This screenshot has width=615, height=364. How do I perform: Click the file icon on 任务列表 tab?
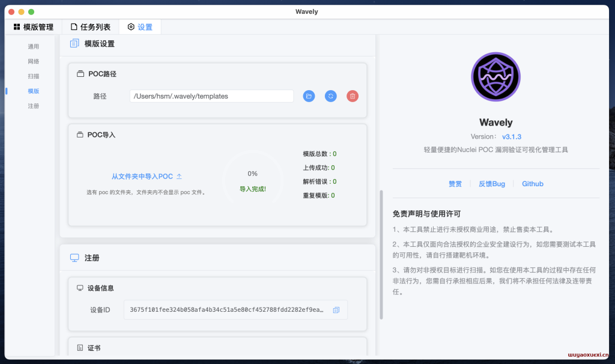click(74, 26)
